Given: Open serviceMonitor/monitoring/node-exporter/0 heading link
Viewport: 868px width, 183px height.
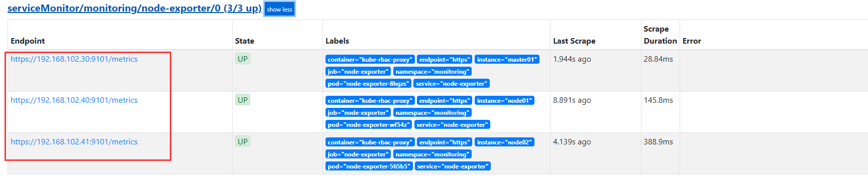Looking at the screenshot, I should point(135,9).
